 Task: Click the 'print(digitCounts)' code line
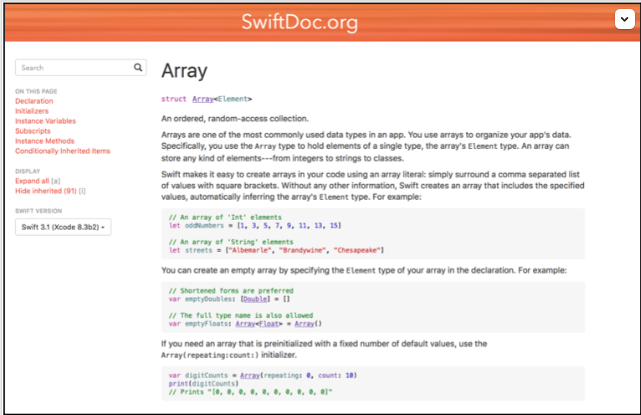[204, 384]
